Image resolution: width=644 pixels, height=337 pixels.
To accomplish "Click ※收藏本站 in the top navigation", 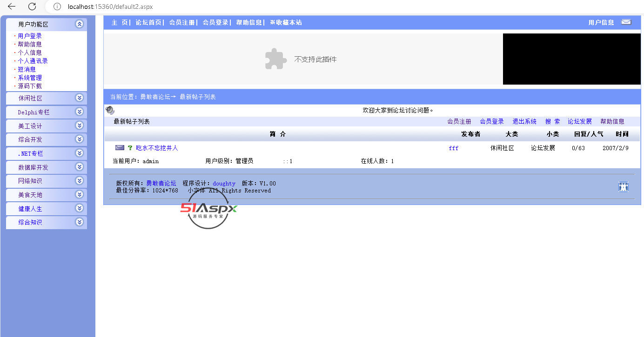I will pos(286,22).
